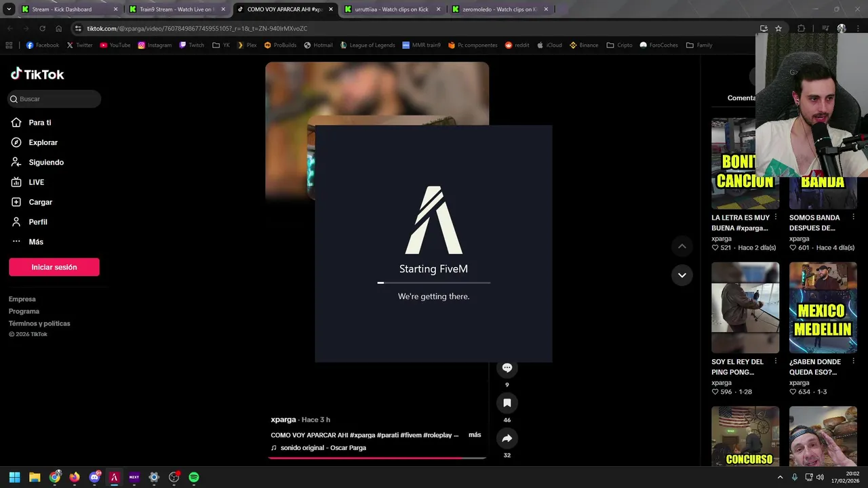Open the Hotmail bookmark

point(318,45)
